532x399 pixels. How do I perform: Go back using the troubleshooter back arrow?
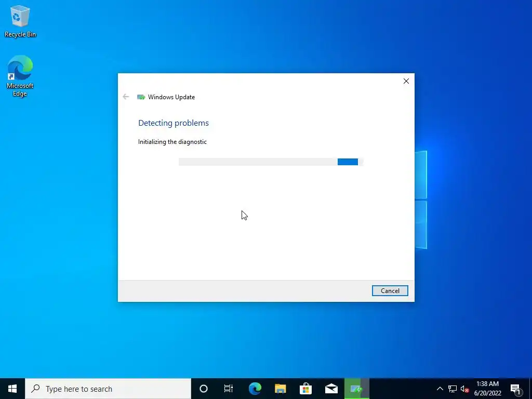pyautogui.click(x=126, y=97)
